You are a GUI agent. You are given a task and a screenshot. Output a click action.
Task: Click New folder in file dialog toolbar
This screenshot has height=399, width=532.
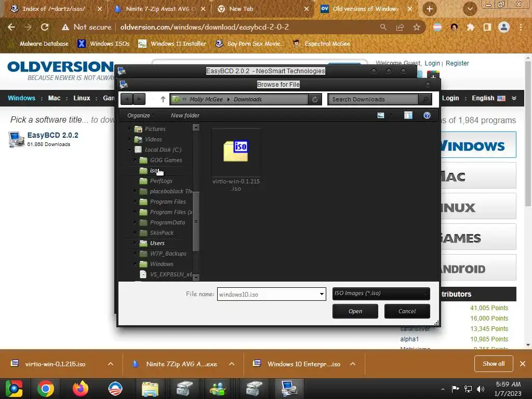coord(185,115)
